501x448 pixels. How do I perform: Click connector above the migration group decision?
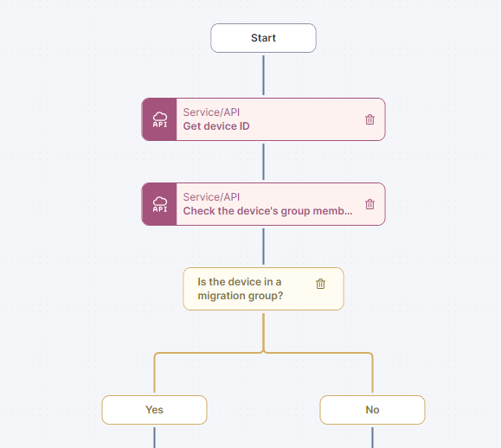pos(263,246)
